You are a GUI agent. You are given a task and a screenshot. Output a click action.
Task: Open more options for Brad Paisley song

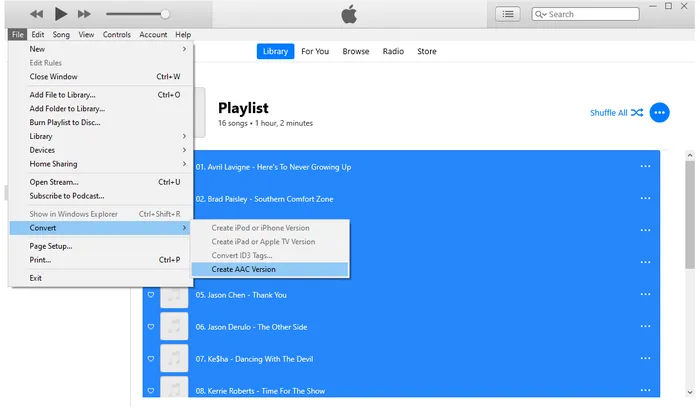pos(646,198)
